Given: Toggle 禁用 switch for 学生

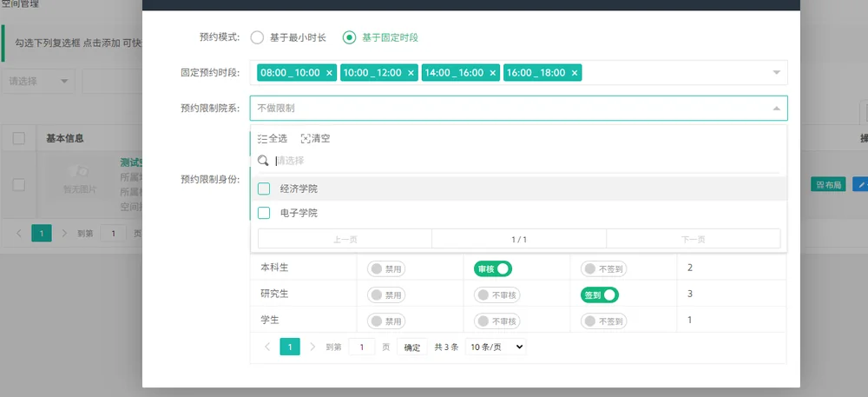Looking at the screenshot, I should [386, 321].
